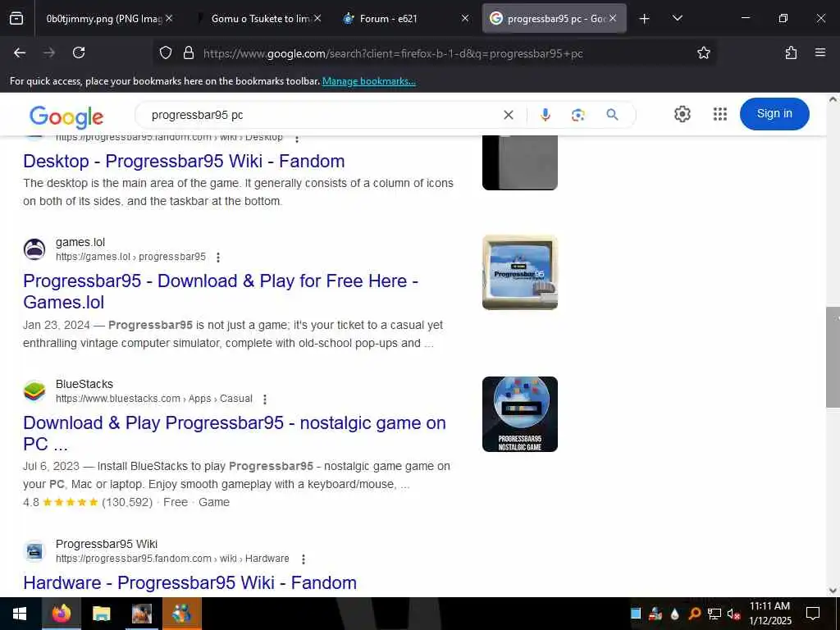Click the page vertical scrollbar thumb
This screenshot has width=840, height=630.
[833, 358]
